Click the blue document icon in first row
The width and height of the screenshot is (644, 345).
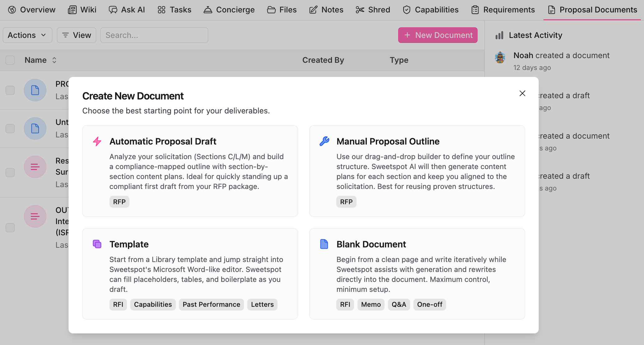pyautogui.click(x=35, y=90)
